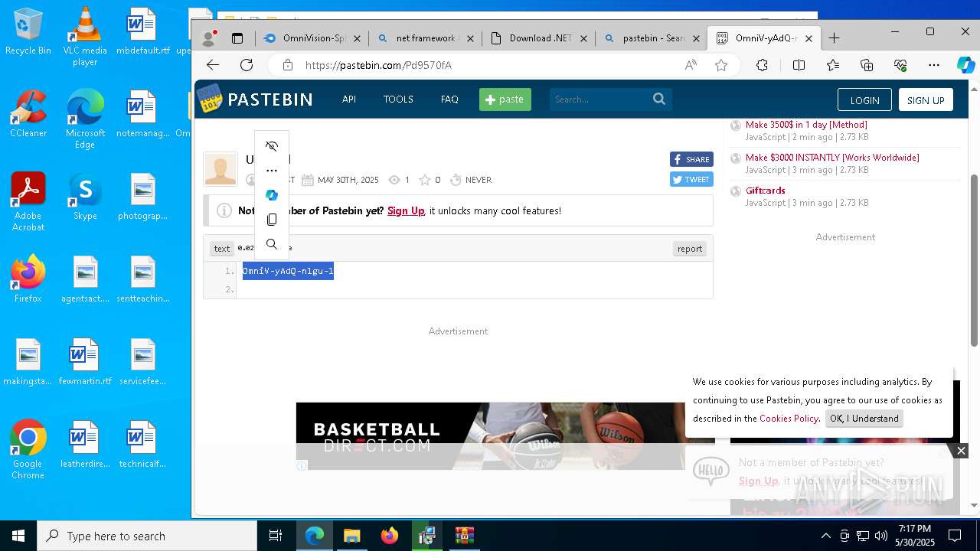This screenshot has height=551, width=980.
Task: Open File Explorer from taskbar
Action: (351, 536)
